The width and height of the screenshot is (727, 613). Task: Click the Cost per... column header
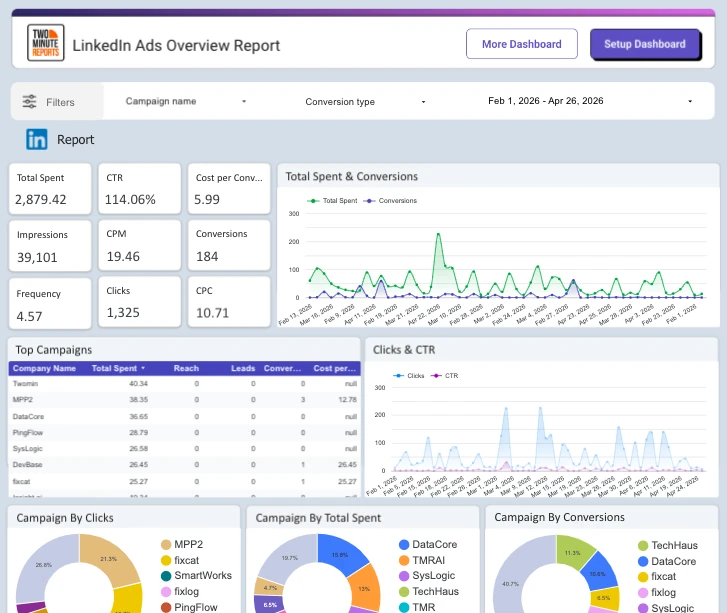[x=334, y=368]
